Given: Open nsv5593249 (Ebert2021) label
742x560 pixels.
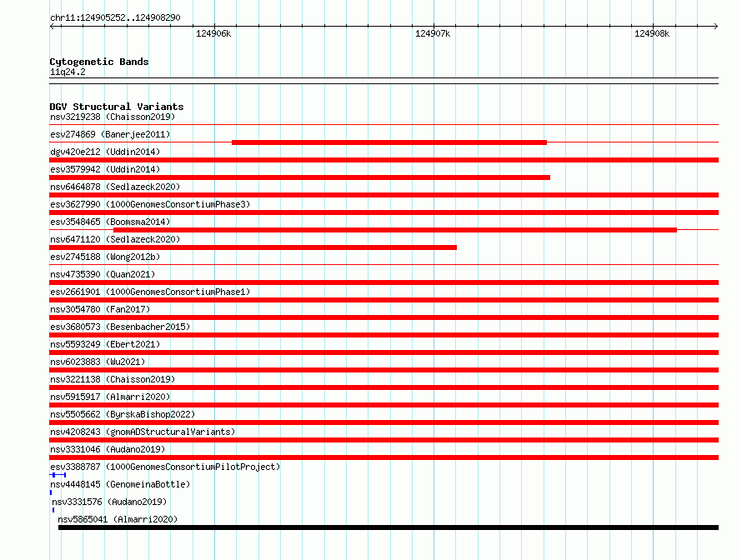Looking at the screenshot, I should coord(105,344).
